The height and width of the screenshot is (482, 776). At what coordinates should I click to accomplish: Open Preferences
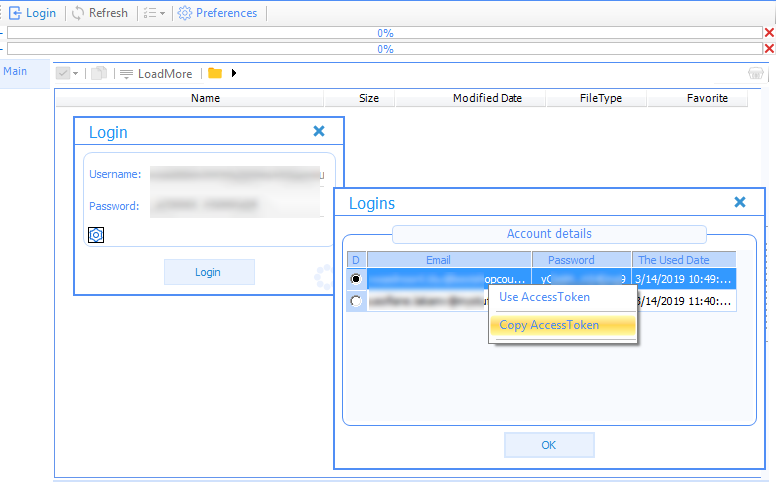point(218,13)
